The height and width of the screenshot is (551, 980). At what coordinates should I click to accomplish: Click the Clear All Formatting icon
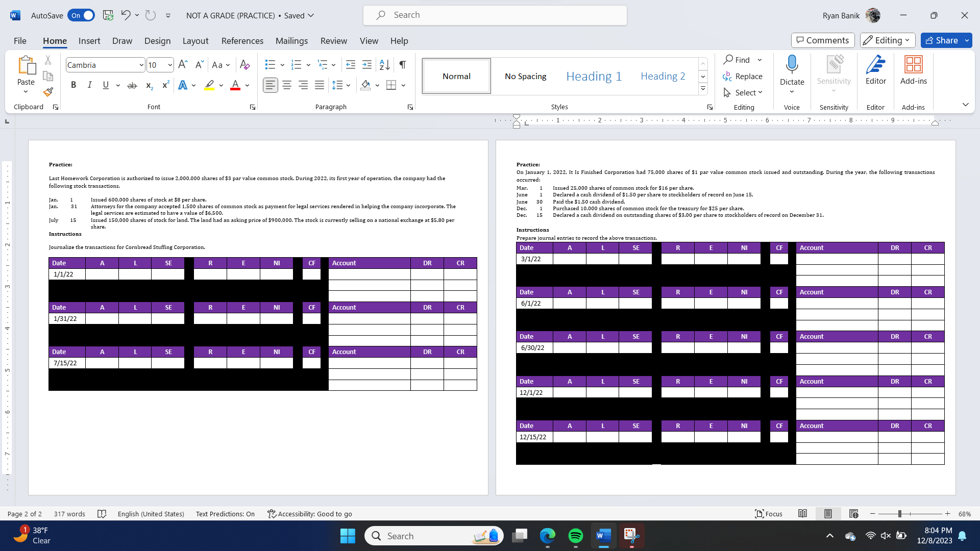point(244,65)
